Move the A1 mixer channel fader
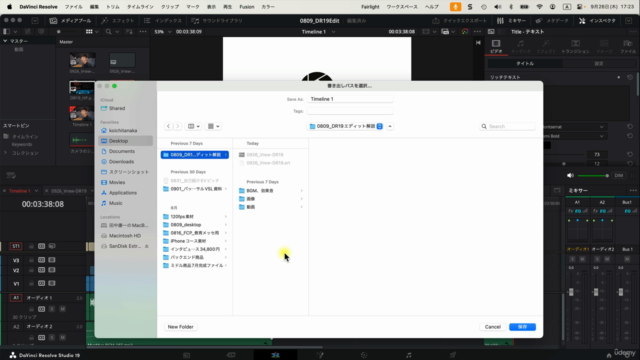 [x=571, y=291]
